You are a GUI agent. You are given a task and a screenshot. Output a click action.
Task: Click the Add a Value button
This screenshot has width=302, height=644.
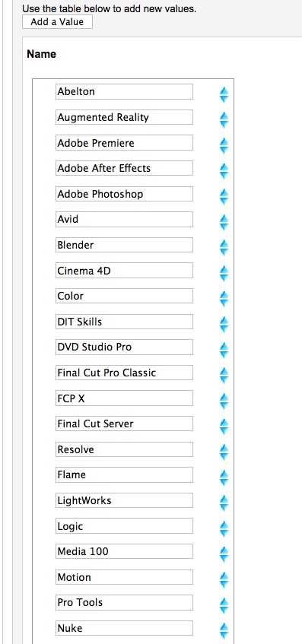[x=57, y=22]
